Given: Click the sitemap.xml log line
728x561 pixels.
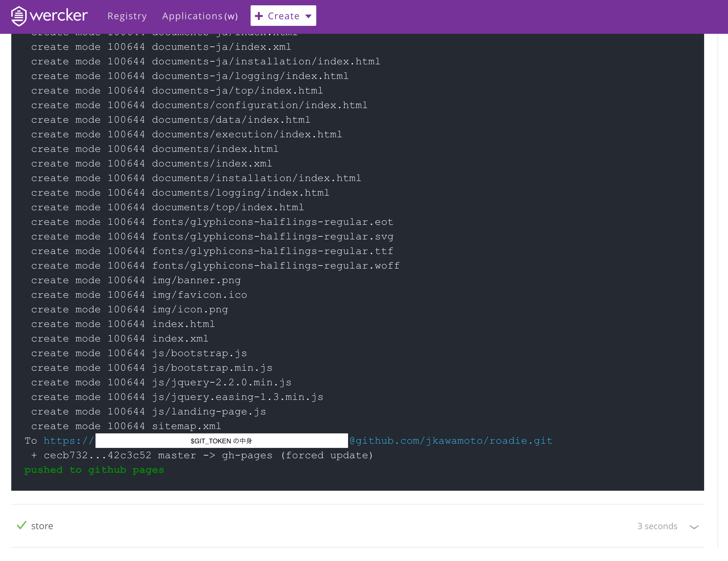Looking at the screenshot, I should [x=126, y=426].
